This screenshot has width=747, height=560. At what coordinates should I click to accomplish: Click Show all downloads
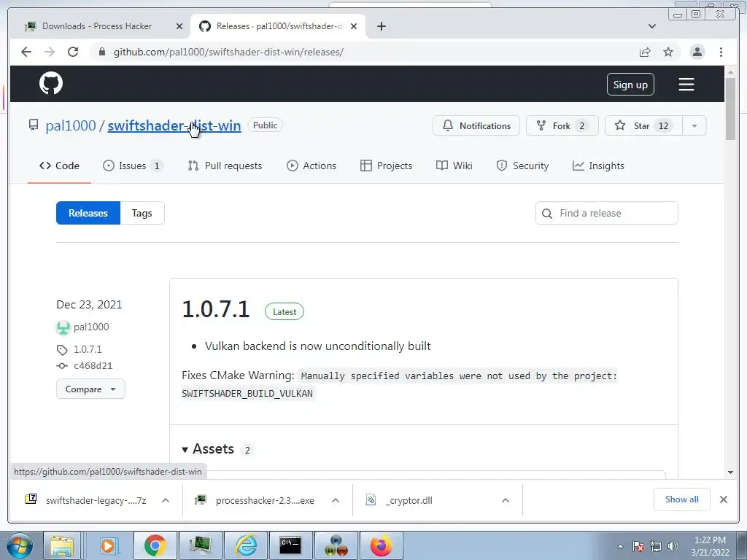[682, 499]
